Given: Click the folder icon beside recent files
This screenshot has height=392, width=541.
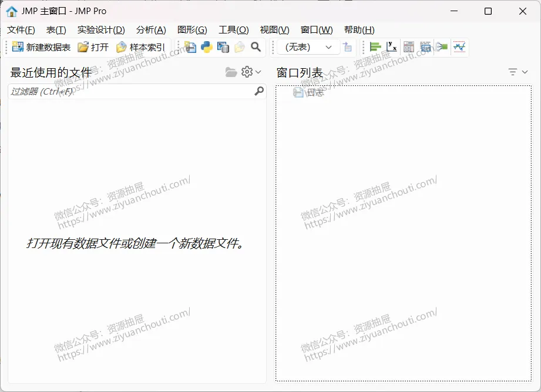Looking at the screenshot, I should [231, 72].
